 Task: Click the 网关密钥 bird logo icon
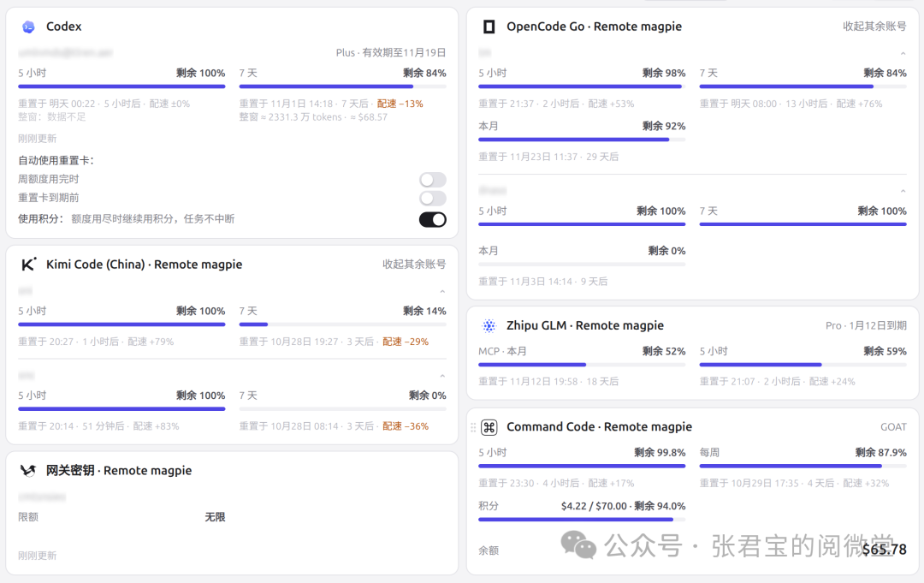point(28,470)
